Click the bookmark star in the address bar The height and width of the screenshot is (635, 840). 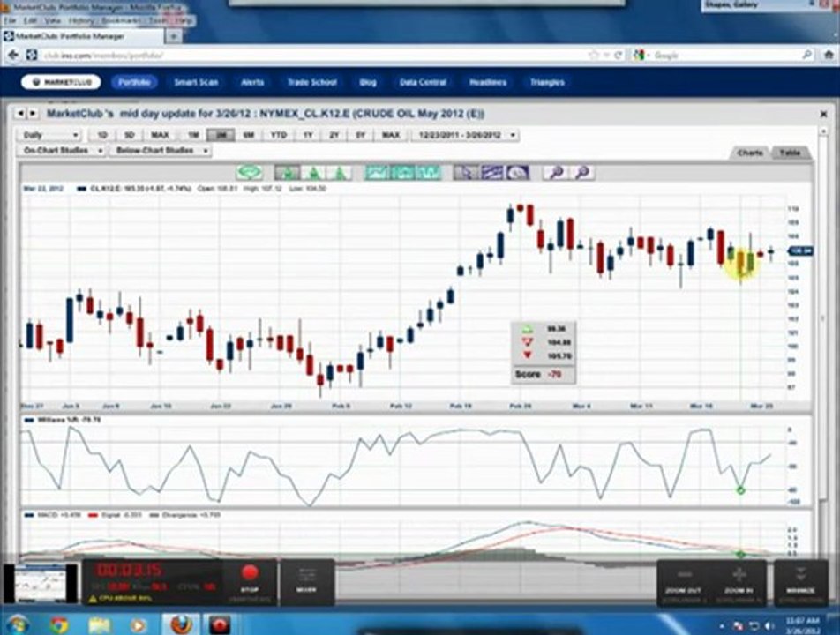point(593,55)
